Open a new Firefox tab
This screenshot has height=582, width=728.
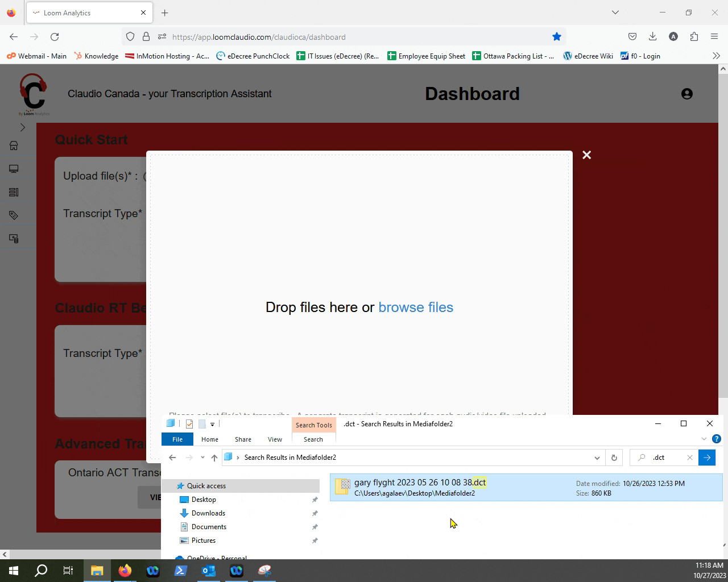[x=164, y=13]
